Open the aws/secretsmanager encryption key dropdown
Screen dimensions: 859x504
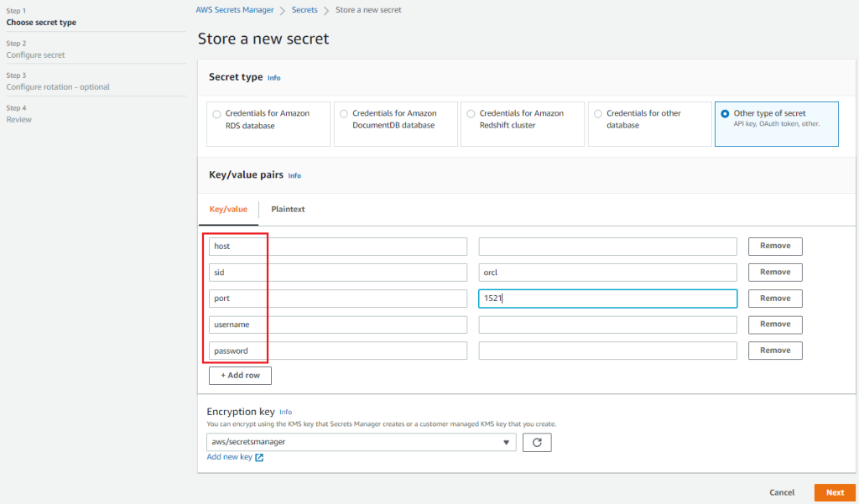(361, 442)
